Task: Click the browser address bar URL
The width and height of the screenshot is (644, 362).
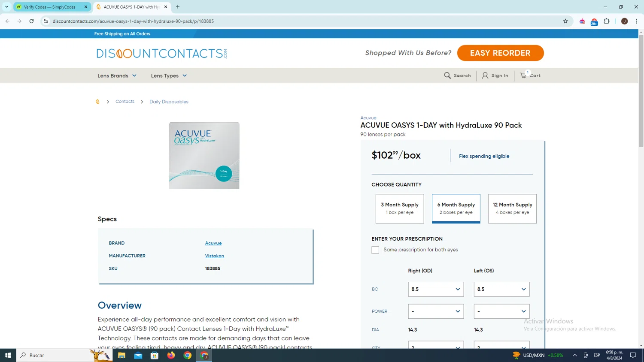Action: tap(133, 21)
